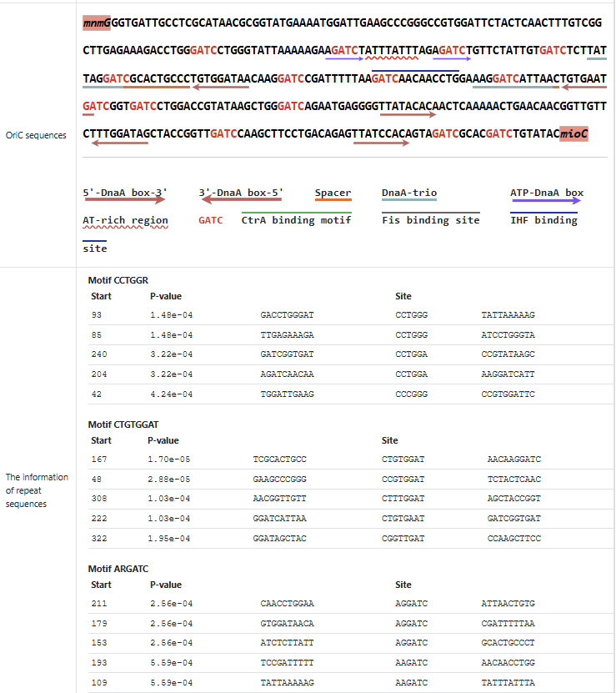Click the Fis binding site legend entry

point(431,219)
